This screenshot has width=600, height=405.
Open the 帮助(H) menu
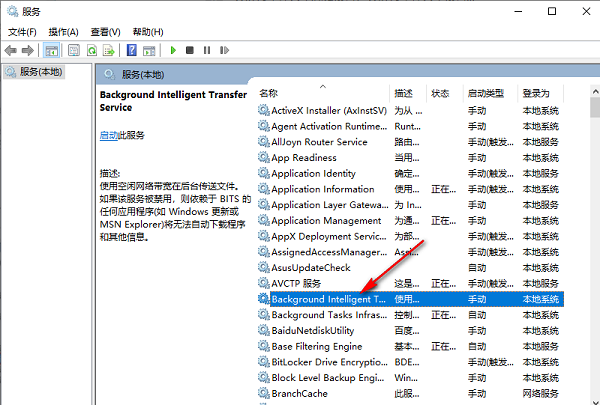click(x=148, y=32)
